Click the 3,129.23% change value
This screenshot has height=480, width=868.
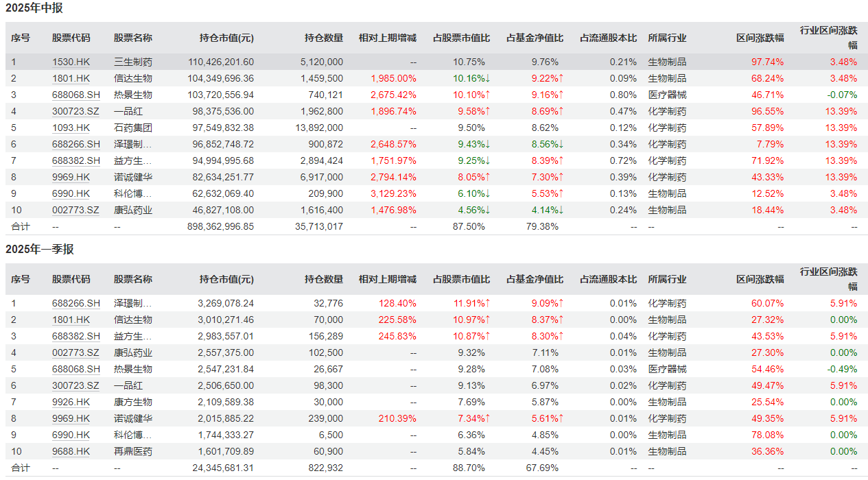[x=393, y=193]
